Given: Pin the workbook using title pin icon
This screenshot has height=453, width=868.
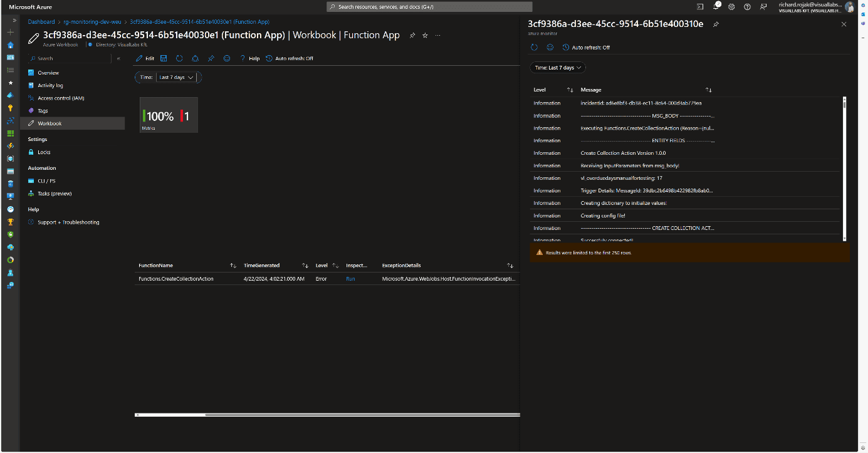Looking at the screenshot, I should pos(412,36).
